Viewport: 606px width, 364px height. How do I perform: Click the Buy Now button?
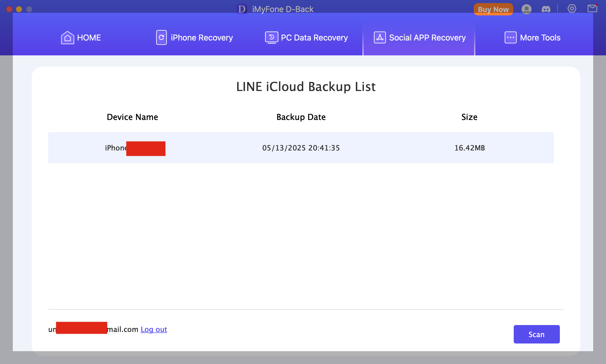pyautogui.click(x=493, y=9)
